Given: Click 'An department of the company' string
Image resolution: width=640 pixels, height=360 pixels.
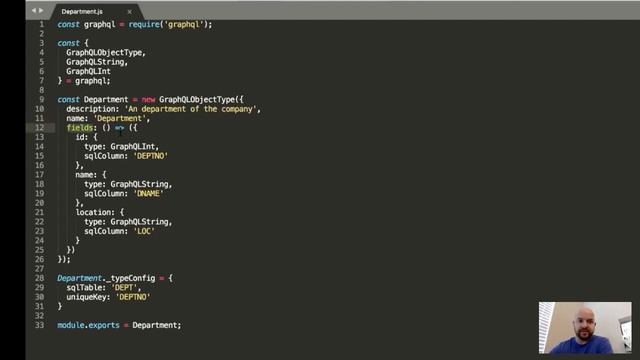Looking at the screenshot, I should [x=191, y=109].
